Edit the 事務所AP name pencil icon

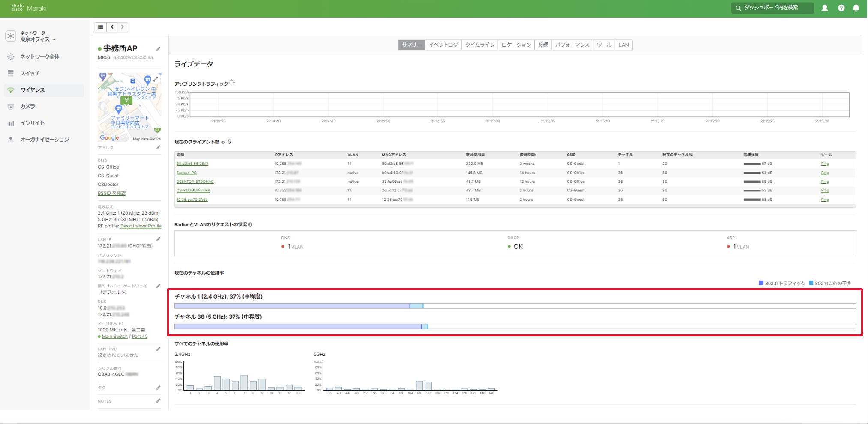[x=159, y=49]
